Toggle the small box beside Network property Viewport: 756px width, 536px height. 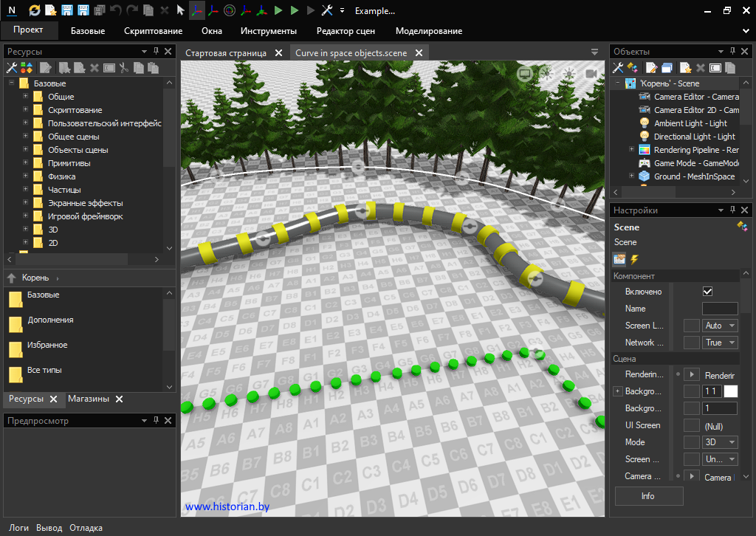[691, 343]
